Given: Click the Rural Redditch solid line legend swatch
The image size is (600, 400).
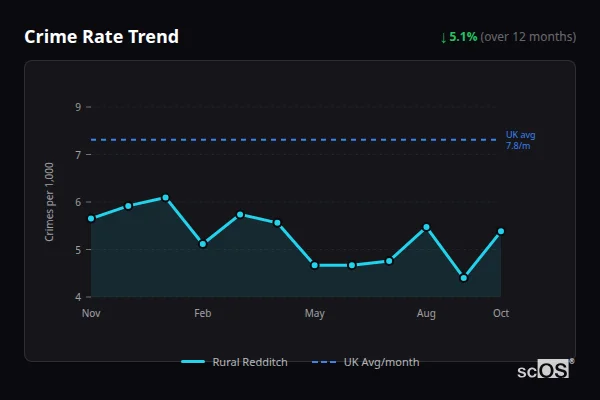Looking at the screenshot, I should (x=193, y=362).
